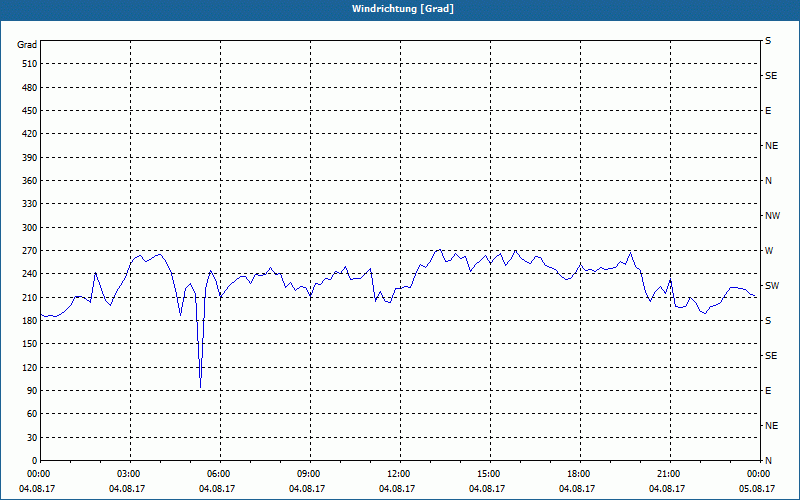Select the 450 y-axis label

point(29,111)
